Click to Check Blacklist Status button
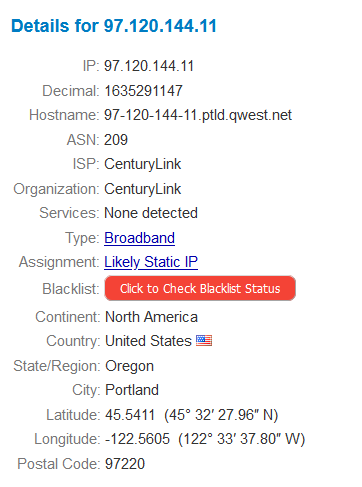This screenshot has width=362, height=487. [x=200, y=288]
